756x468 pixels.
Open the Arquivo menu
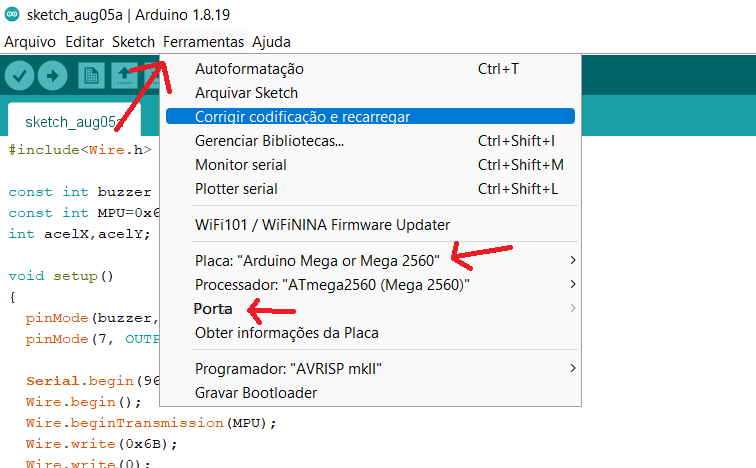[x=30, y=42]
